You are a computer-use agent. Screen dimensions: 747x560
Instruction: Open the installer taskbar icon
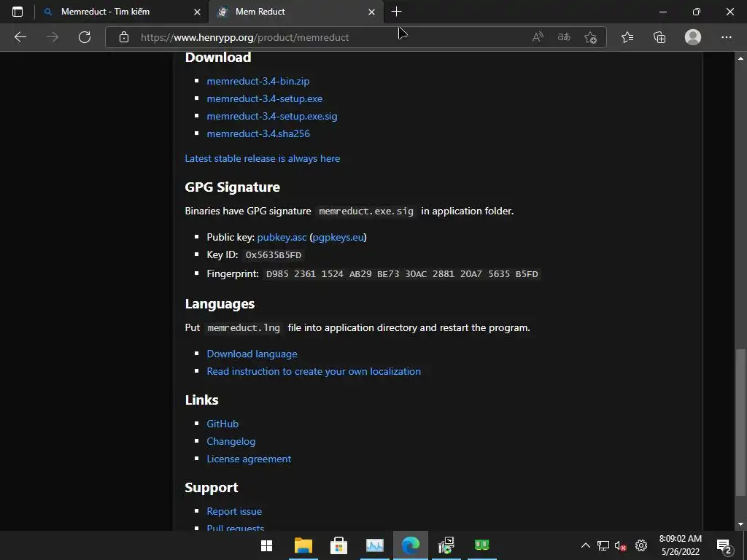point(446,545)
